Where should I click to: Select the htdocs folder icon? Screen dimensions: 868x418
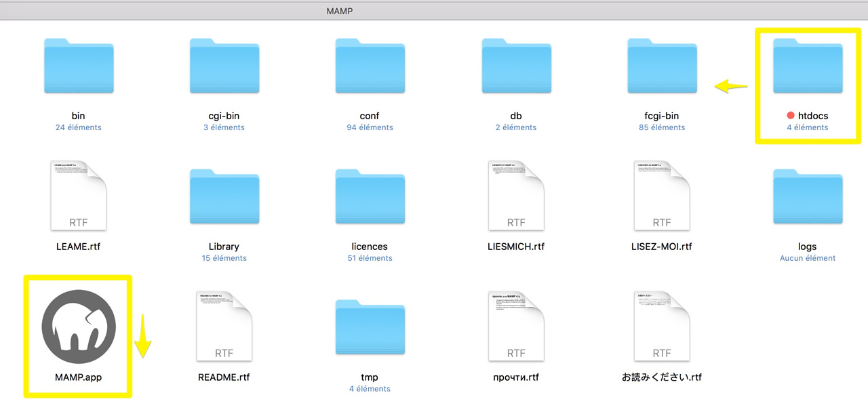click(808, 66)
